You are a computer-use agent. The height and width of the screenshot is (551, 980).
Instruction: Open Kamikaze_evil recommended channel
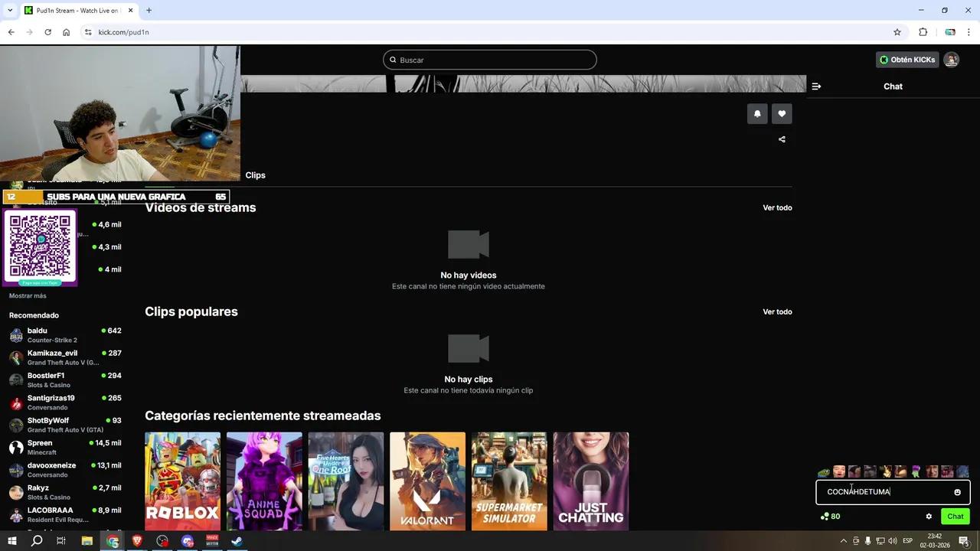[x=65, y=357]
